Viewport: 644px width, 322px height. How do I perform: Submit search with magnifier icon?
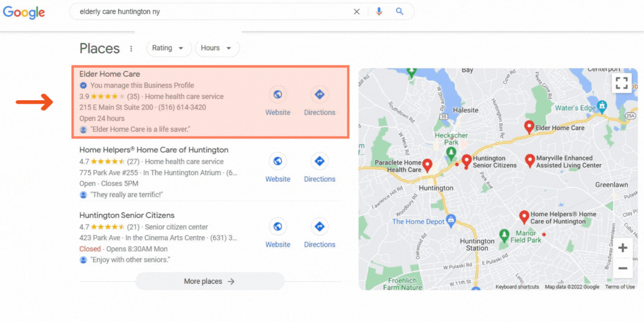[x=399, y=11]
